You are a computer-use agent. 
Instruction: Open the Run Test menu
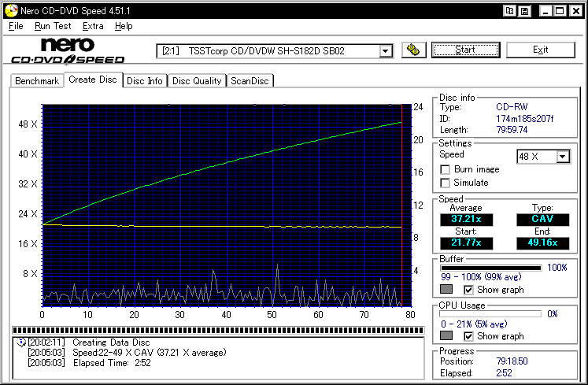(x=53, y=26)
